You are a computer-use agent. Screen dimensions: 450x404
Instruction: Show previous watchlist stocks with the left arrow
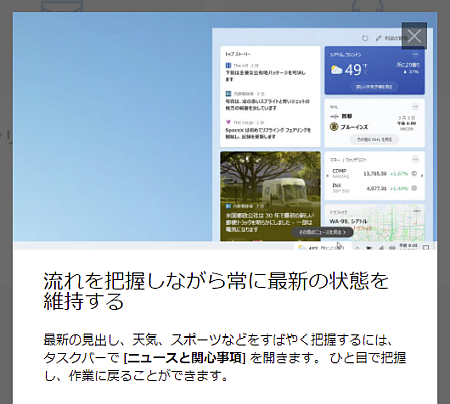[x=328, y=175]
